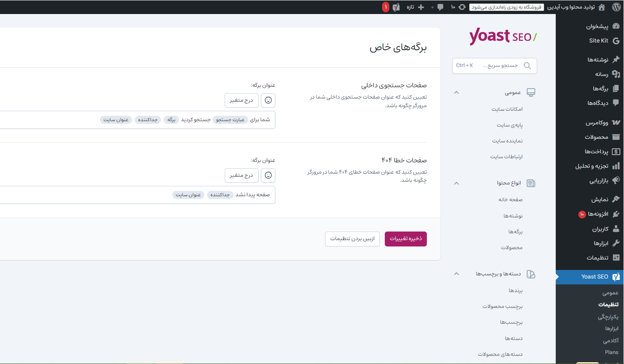Collapse the انواع محتوا section

456,183
